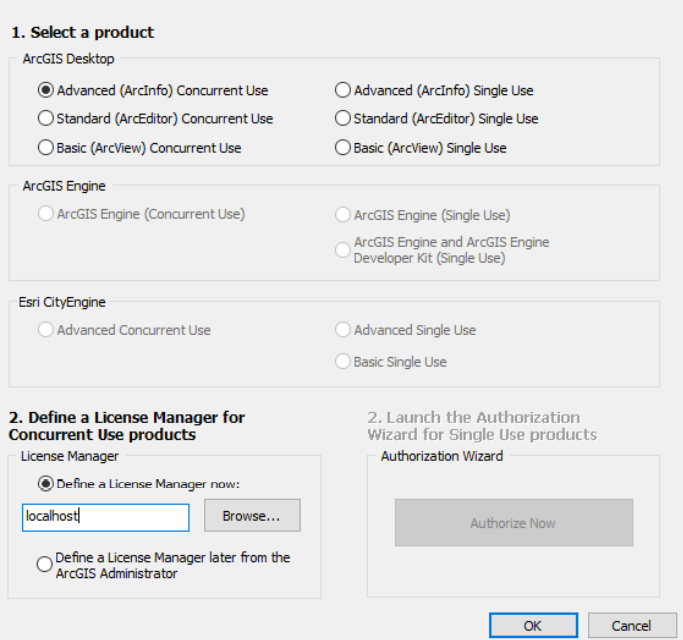
Task: Cancel the product selection dialog
Action: pyautogui.click(x=632, y=626)
